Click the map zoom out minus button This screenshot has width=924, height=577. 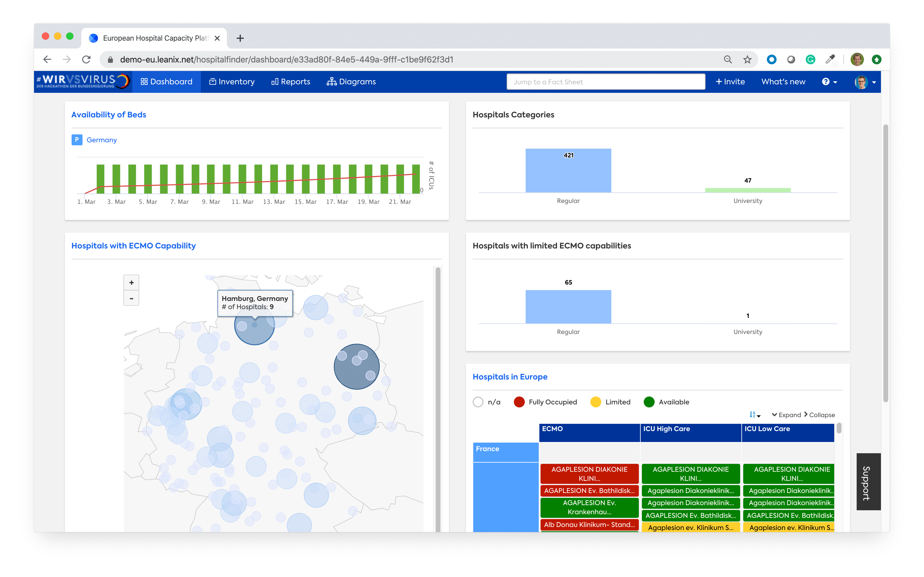pyautogui.click(x=131, y=299)
